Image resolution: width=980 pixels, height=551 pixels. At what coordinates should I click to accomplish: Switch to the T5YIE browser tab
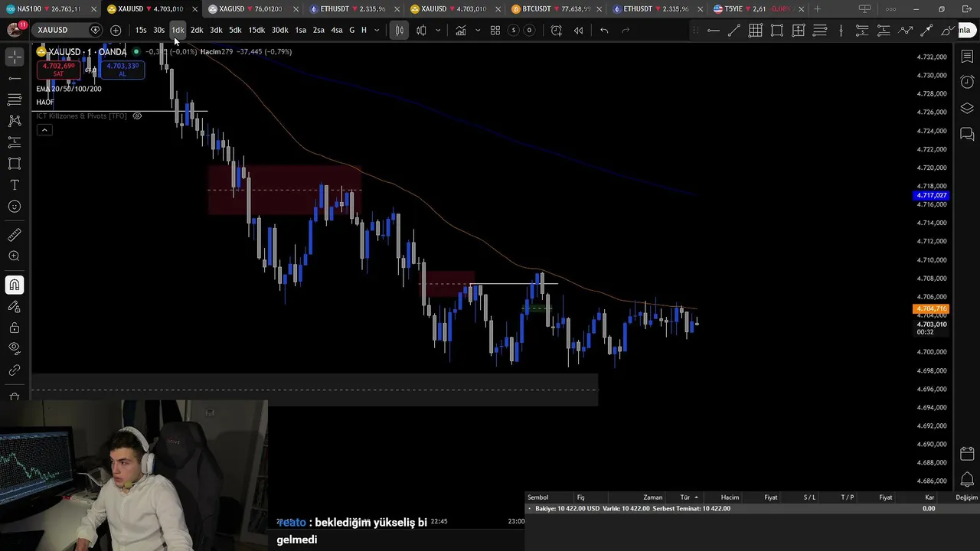tap(758, 9)
